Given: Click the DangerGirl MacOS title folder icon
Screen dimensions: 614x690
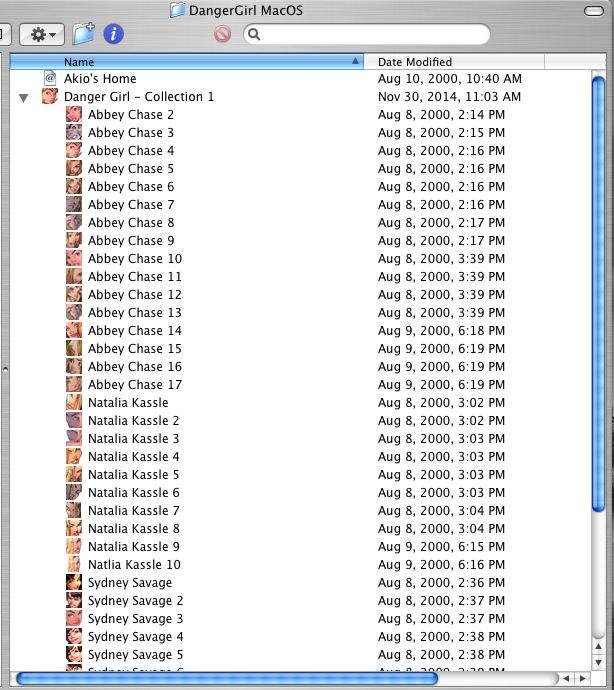Looking at the screenshot, I should pos(177,10).
